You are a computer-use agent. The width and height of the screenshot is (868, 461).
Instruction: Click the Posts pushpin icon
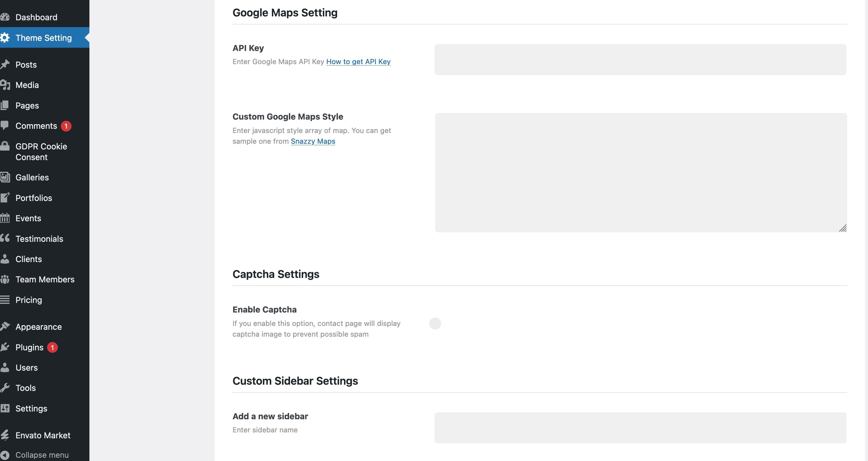5,64
